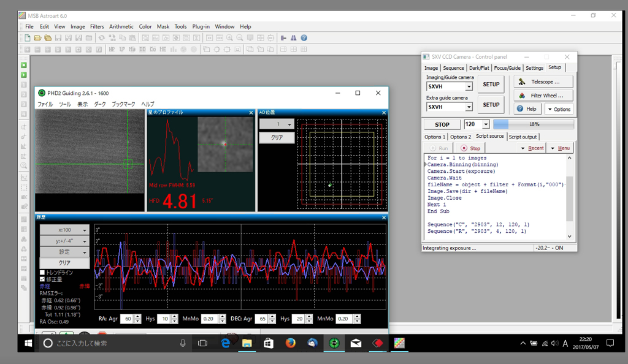Click the ME filter icon in second toolbar
Screen dimensions: 628x364
tap(163, 49)
